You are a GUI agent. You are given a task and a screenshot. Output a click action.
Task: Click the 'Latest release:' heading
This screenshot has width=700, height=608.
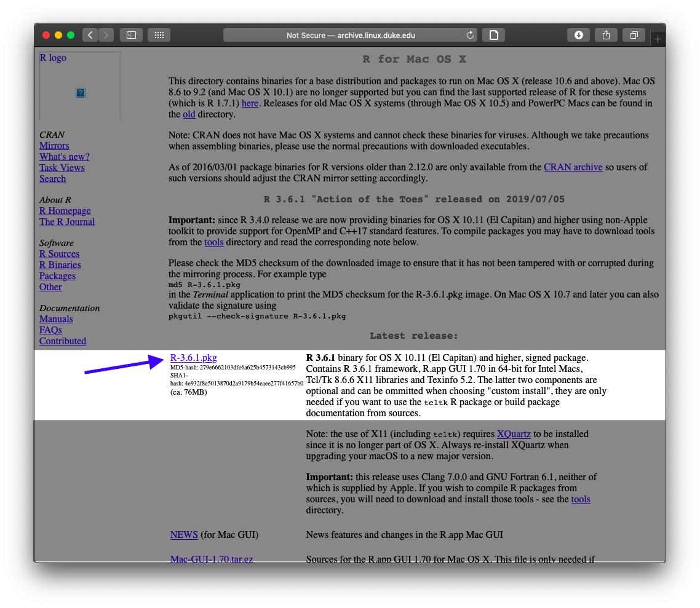413,336
